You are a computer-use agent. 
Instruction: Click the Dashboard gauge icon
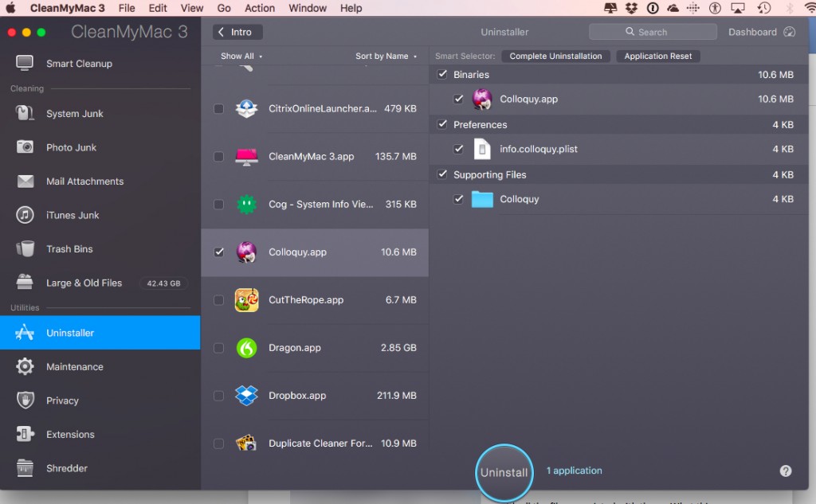790,32
